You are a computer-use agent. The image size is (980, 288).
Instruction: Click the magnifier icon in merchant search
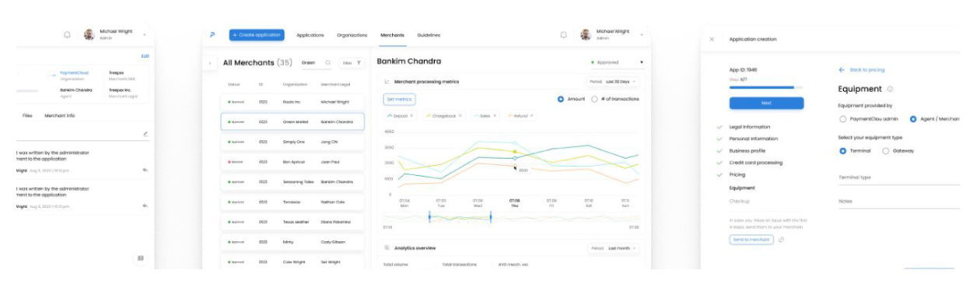pos(328,63)
